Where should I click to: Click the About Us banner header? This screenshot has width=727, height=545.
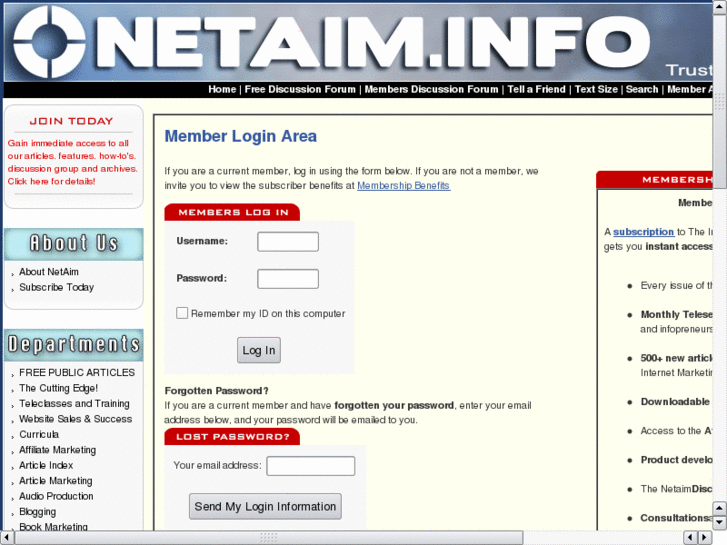(74, 244)
